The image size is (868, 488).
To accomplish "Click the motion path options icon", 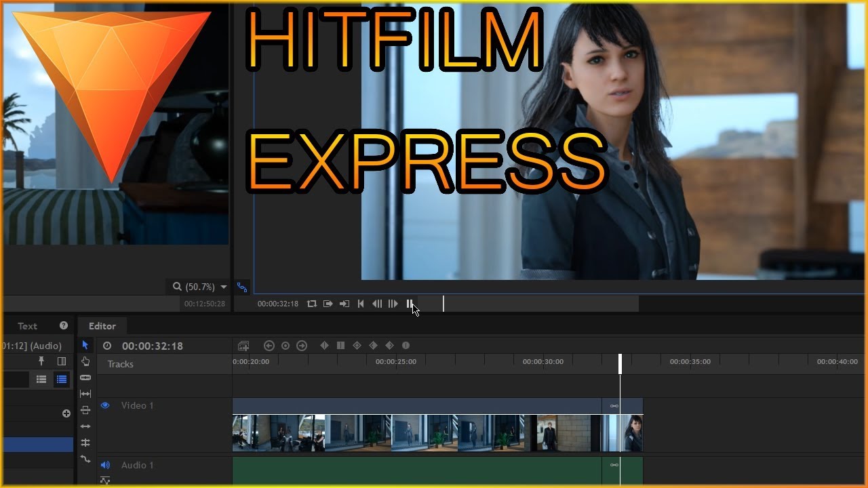I will click(242, 287).
